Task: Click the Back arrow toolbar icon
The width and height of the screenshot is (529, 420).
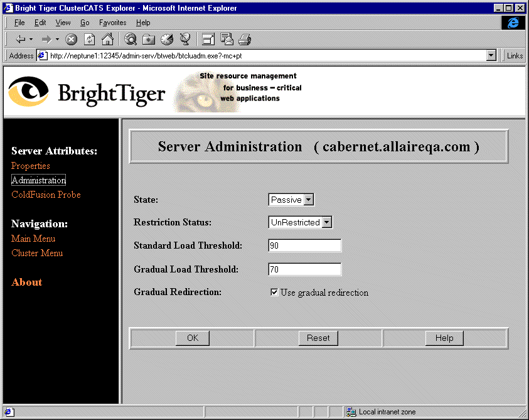Action: [20, 39]
